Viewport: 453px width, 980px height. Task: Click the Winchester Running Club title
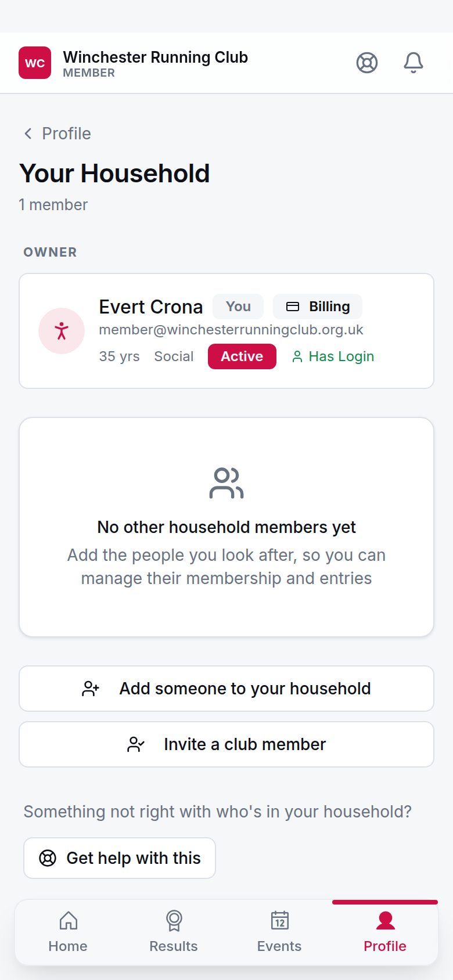156,57
